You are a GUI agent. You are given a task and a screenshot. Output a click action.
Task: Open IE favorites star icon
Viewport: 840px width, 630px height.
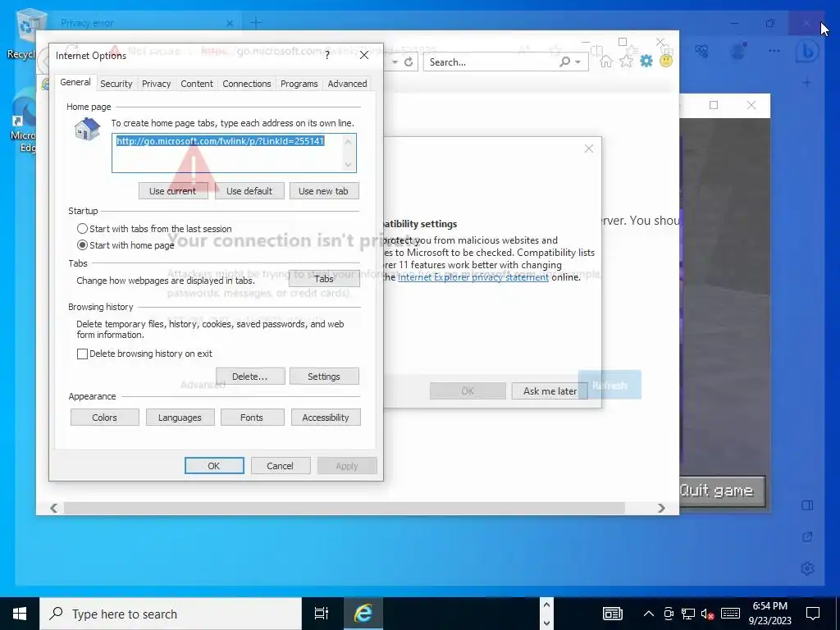click(626, 61)
